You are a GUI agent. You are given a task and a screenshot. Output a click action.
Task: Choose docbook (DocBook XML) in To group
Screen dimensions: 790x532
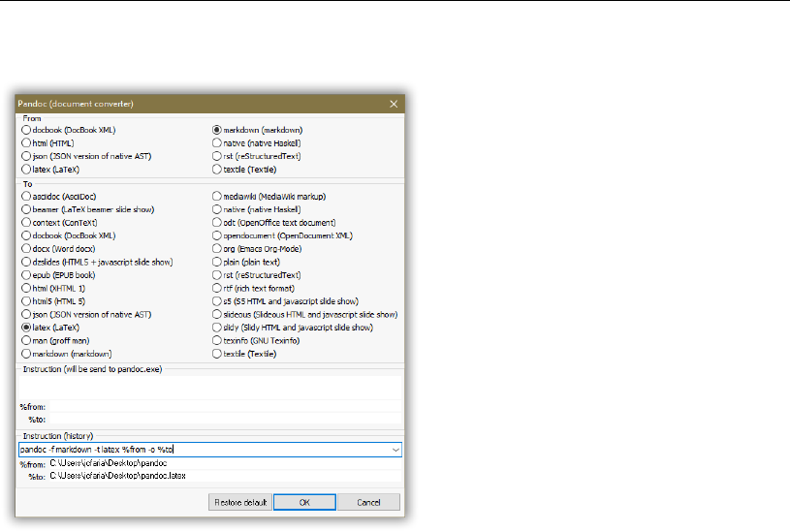69,235
